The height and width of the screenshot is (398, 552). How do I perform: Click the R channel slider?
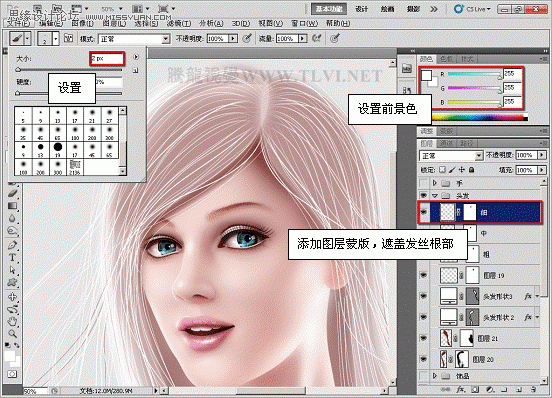click(x=474, y=74)
